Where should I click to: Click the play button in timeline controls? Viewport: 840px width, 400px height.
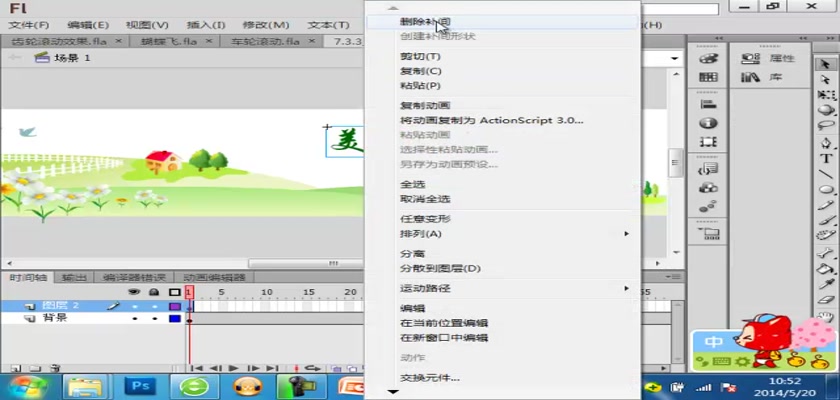[233, 368]
